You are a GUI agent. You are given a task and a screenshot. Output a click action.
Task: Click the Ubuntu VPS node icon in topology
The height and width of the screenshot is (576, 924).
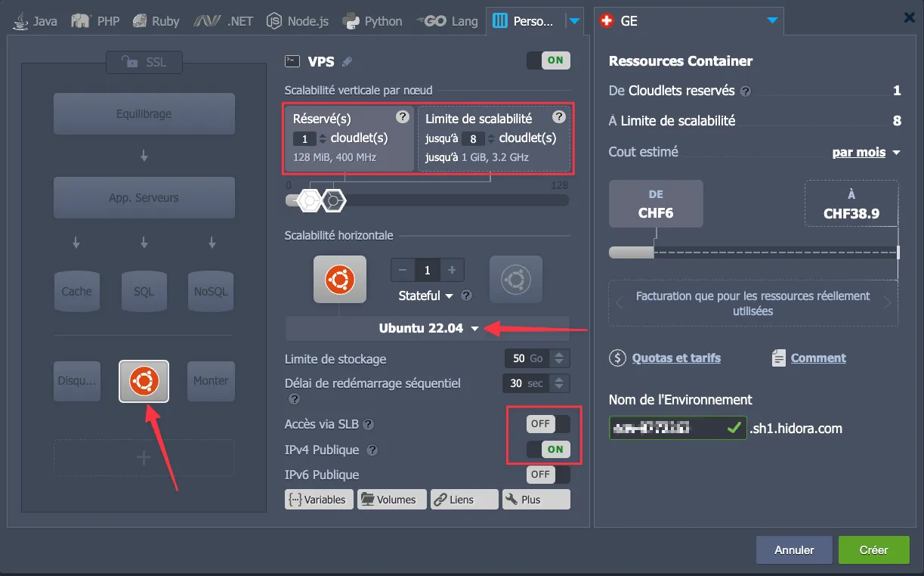[x=144, y=381]
